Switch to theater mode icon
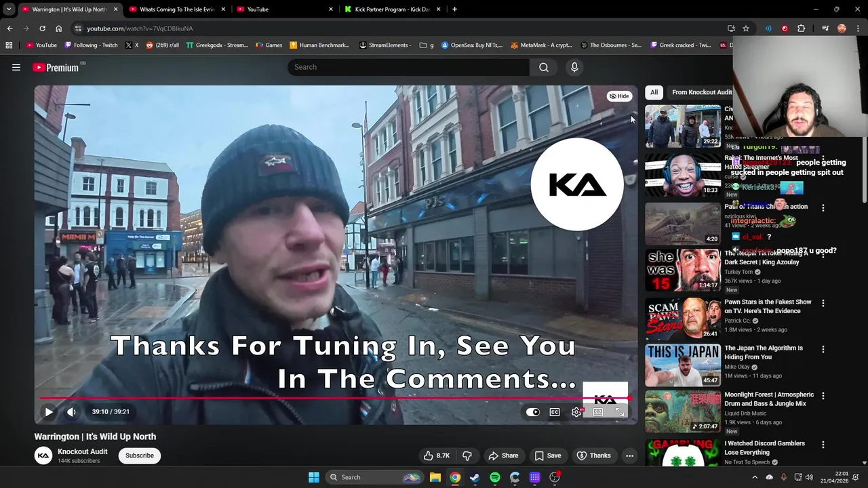 [598, 411]
